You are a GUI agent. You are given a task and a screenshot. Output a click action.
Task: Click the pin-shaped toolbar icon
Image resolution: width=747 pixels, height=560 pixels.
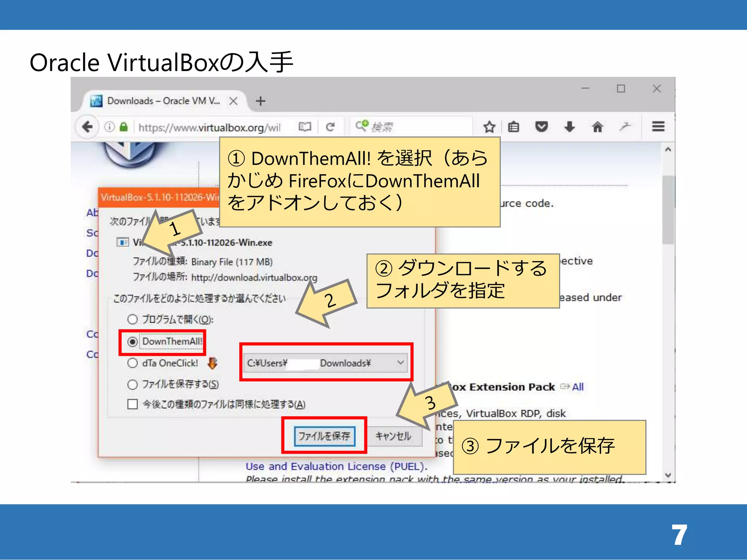[x=625, y=127]
